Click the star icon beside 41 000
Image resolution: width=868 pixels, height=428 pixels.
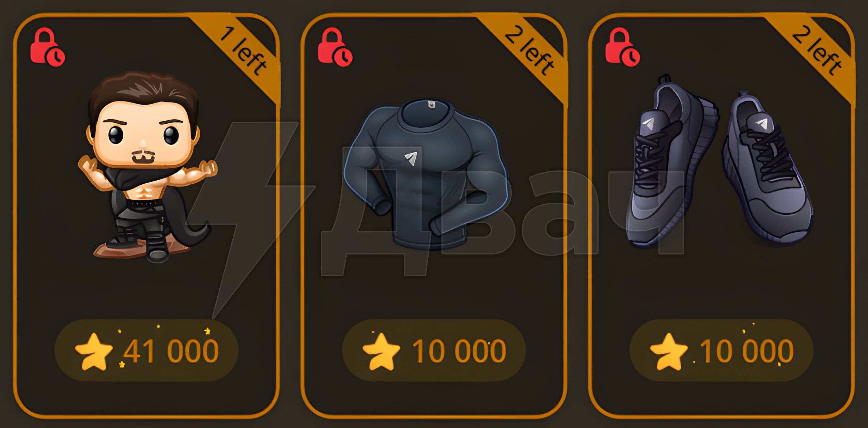tap(94, 352)
